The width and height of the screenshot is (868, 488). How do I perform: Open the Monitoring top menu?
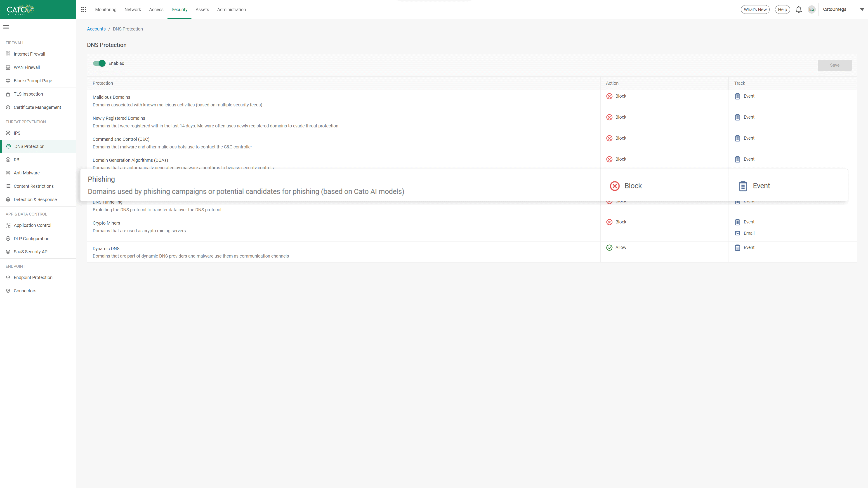[x=106, y=9]
